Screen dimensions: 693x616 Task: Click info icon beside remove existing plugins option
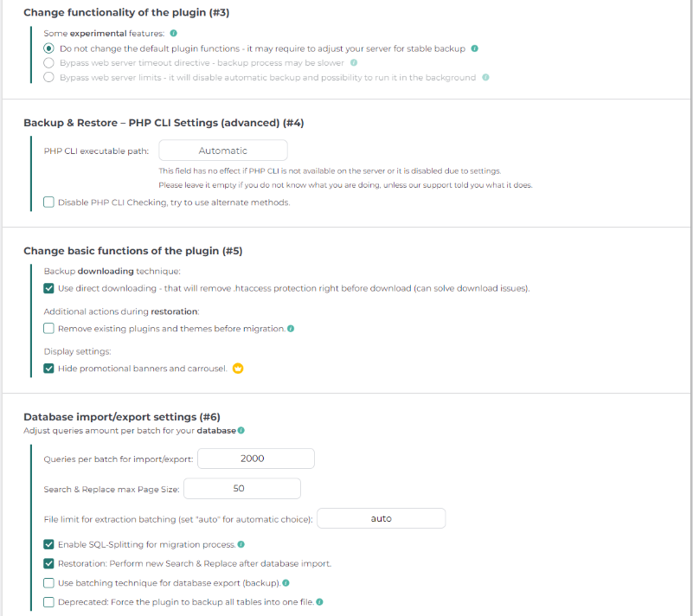pos(291,329)
